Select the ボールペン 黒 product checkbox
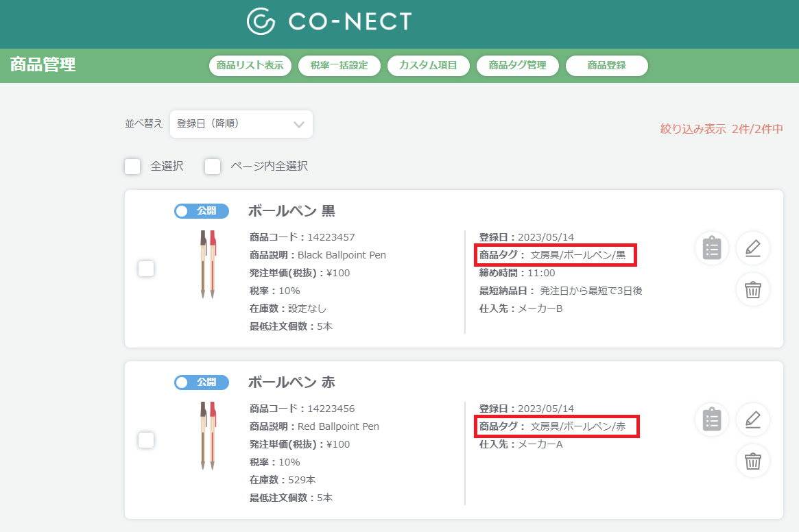This screenshot has height=532, width=799. click(146, 269)
